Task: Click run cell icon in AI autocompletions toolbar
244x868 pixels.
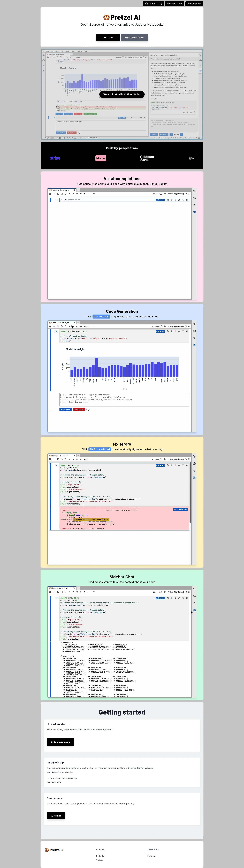Action: pos(70,194)
